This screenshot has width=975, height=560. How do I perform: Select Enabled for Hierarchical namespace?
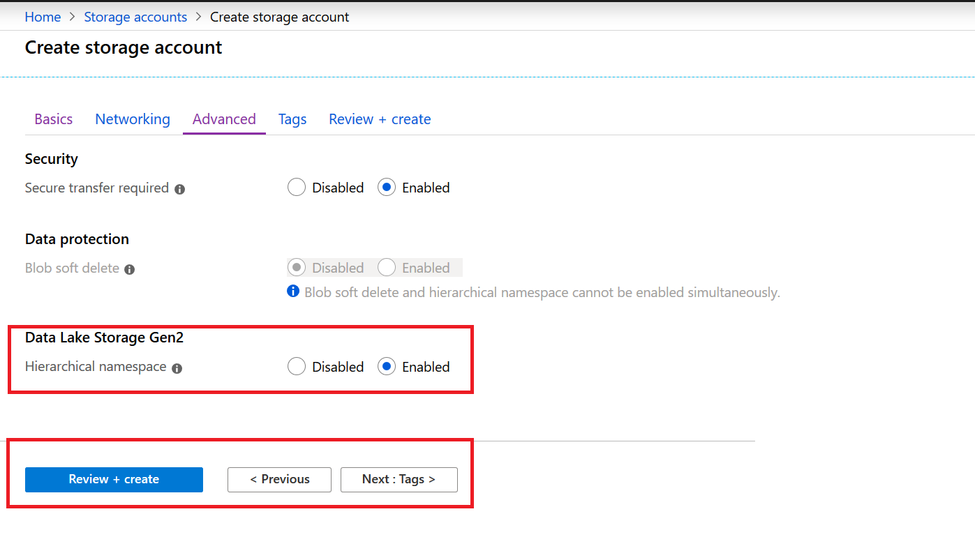pyautogui.click(x=387, y=367)
